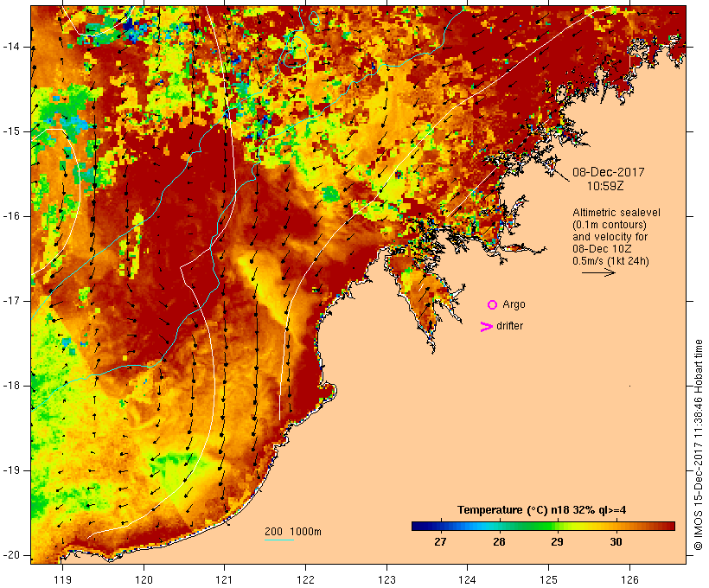Click the dark red end of temperature colorbar
Viewport: 709px width, 588px height.
click(668, 526)
